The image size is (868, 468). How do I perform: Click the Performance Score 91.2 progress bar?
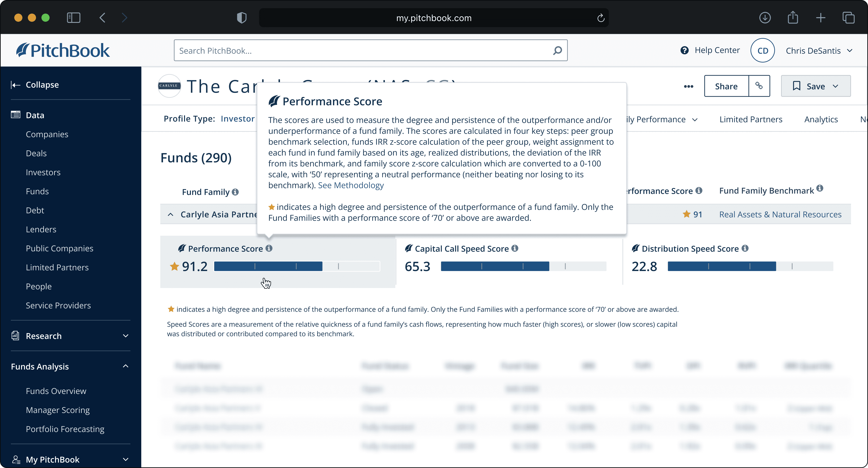point(297,266)
